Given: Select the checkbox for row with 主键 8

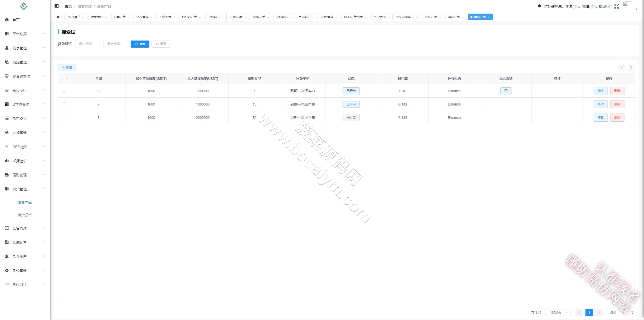Looking at the screenshot, I should coord(64,118).
